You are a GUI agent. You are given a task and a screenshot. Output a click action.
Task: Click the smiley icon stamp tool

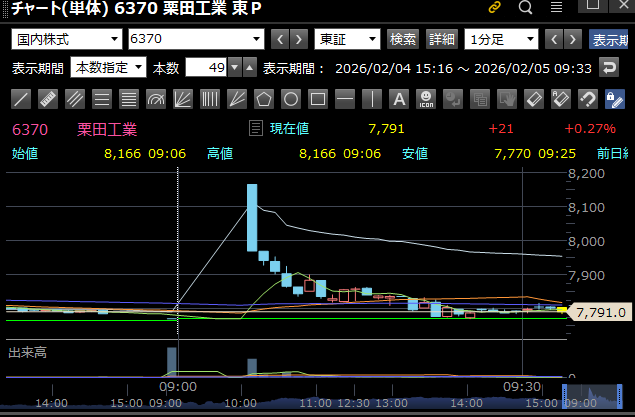425,99
